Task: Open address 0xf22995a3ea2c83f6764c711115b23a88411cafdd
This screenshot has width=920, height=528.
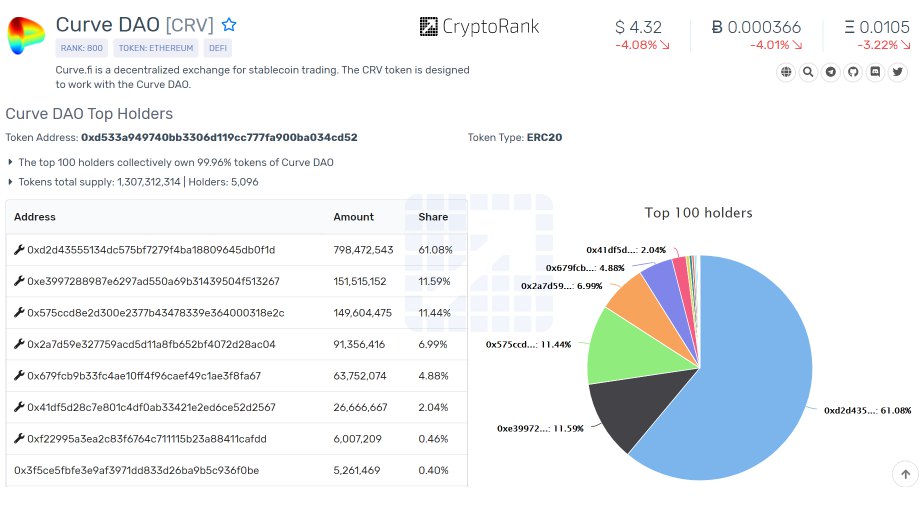Action: [x=147, y=439]
